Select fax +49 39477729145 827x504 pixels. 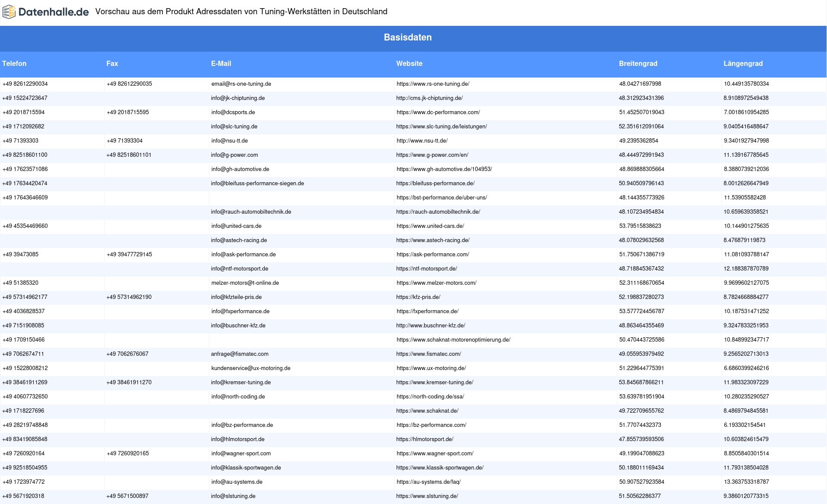click(x=129, y=255)
